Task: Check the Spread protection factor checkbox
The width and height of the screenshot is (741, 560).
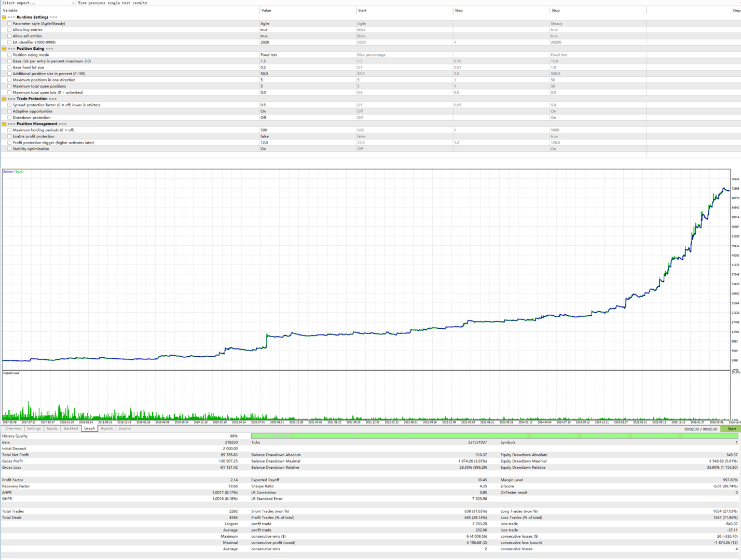Action: [9, 105]
